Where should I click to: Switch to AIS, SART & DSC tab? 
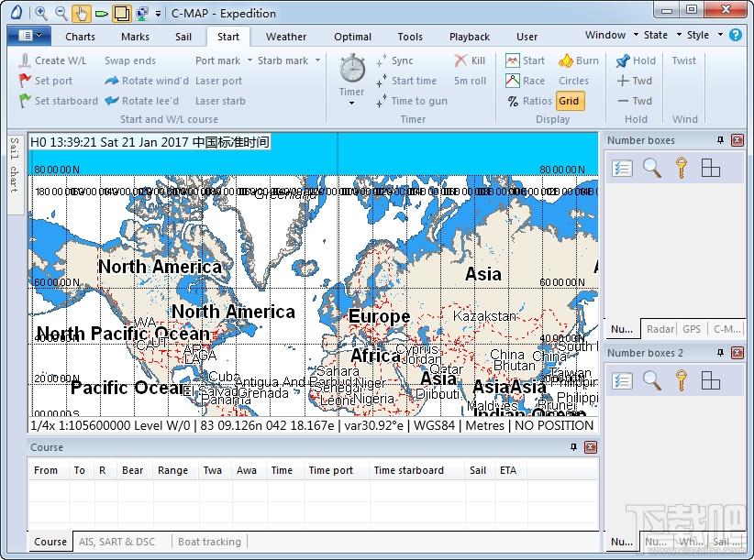click(x=116, y=542)
